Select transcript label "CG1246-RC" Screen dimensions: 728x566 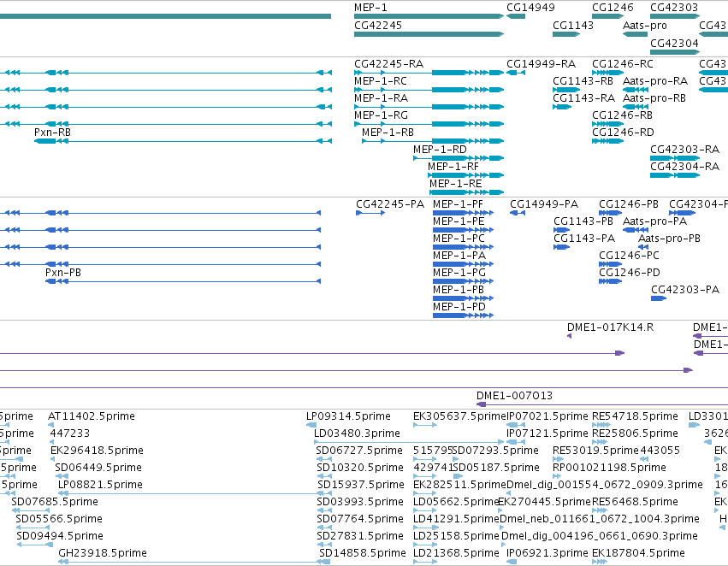coord(623,64)
